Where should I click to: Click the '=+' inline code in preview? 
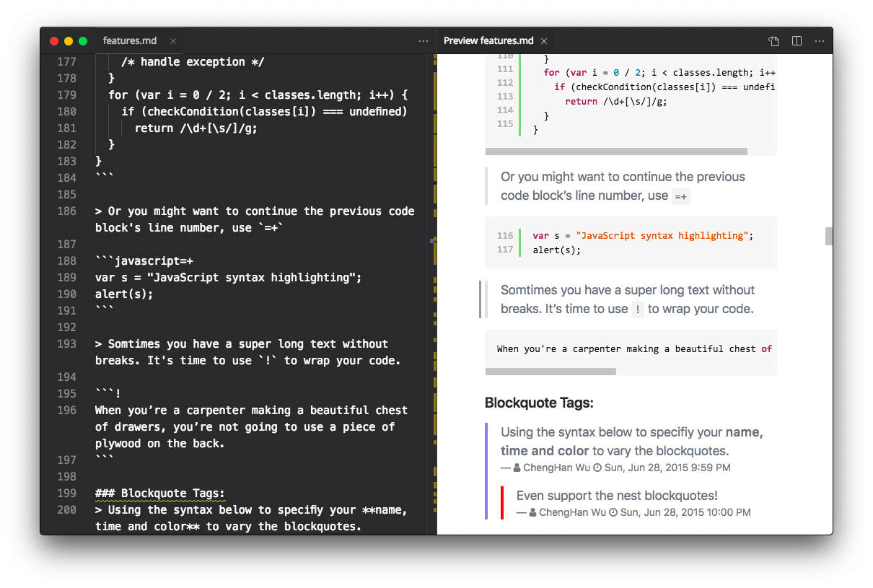tap(681, 196)
